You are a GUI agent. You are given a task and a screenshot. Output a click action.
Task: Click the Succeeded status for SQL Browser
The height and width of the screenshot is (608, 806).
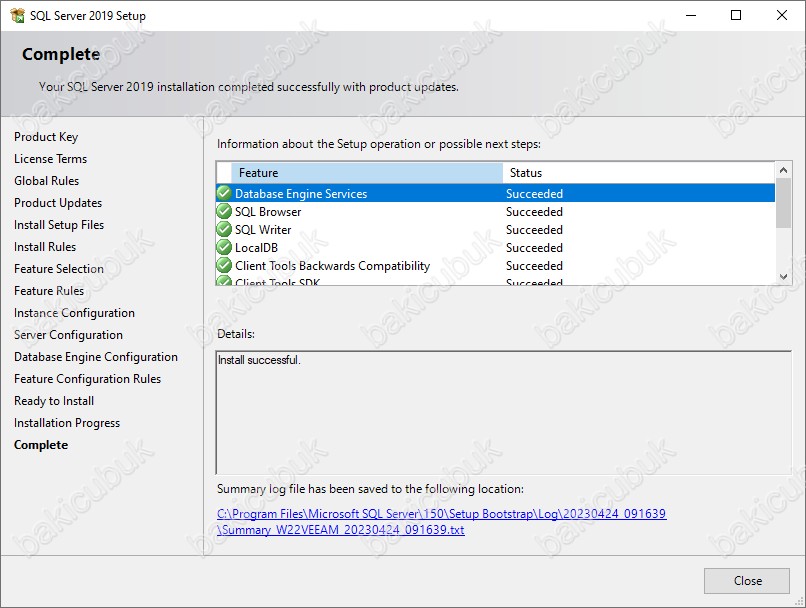point(534,211)
